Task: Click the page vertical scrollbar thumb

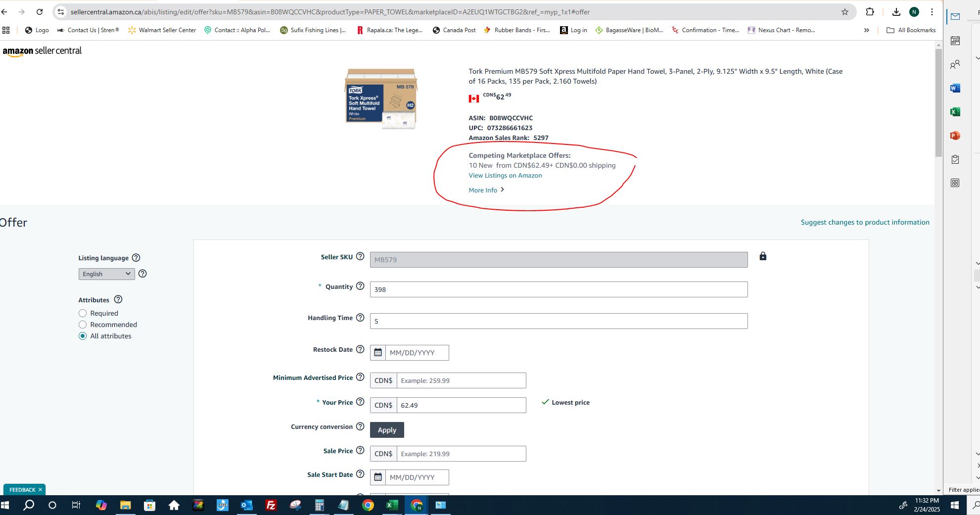Action: coord(938,103)
